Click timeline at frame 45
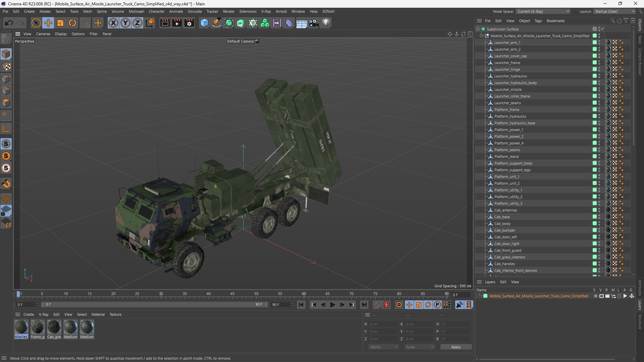This screenshot has width=644, height=362. (x=232, y=294)
